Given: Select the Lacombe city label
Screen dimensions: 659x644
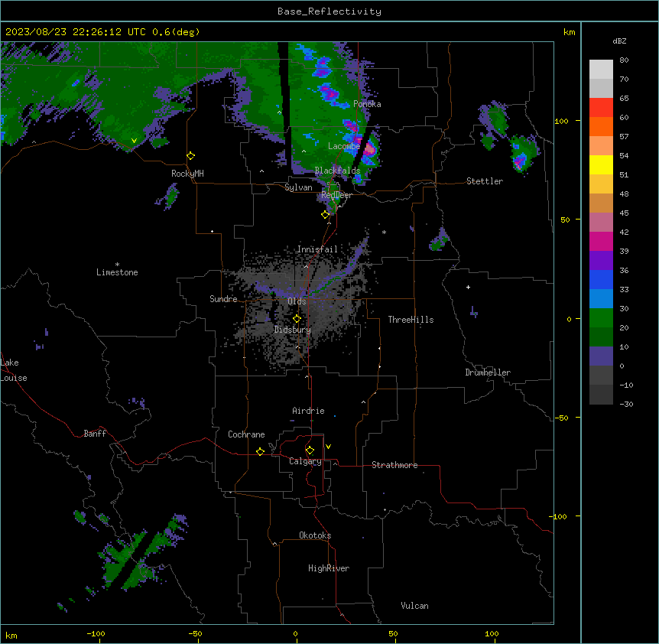Looking at the screenshot, I should [344, 146].
